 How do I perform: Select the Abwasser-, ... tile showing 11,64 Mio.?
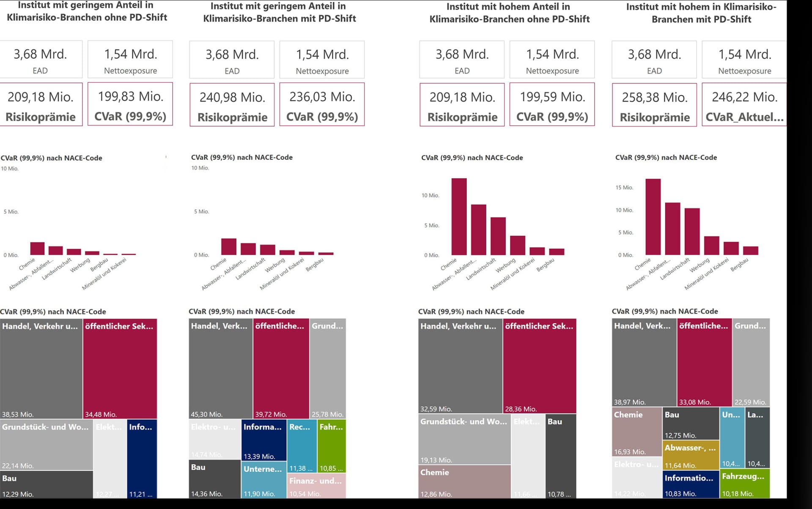(x=691, y=455)
